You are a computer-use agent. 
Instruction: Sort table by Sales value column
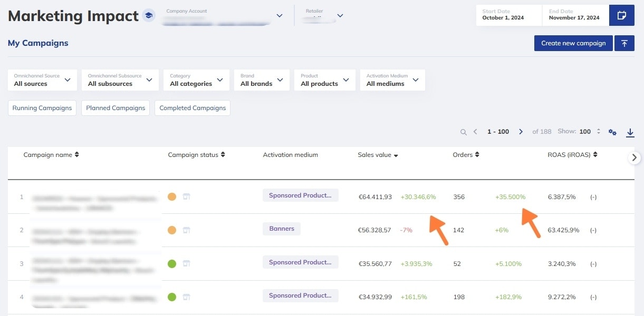click(x=378, y=155)
